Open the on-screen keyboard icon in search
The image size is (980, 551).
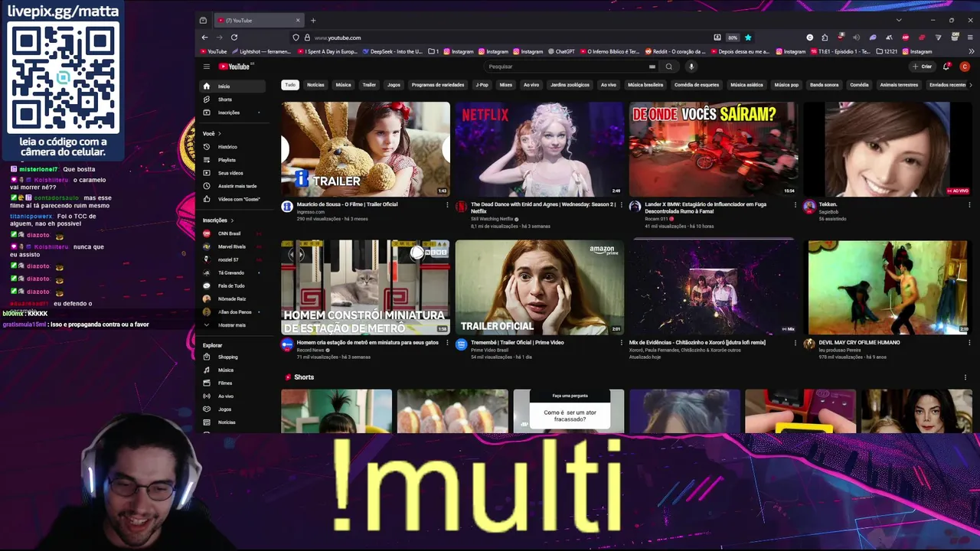coord(652,67)
